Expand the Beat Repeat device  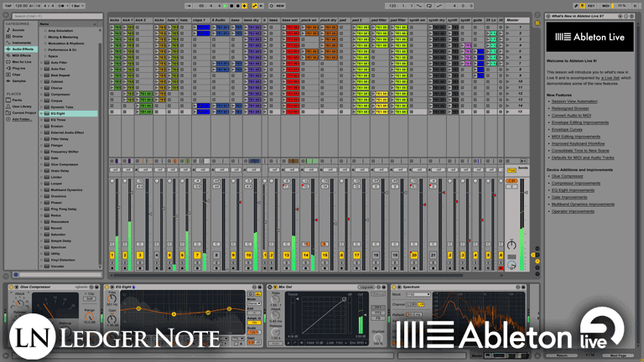point(41,75)
